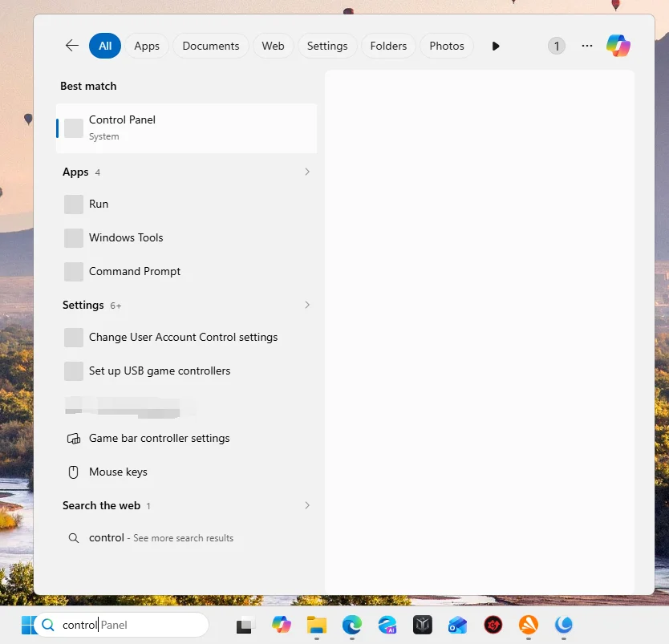Open File Explorer from the taskbar

click(316, 625)
